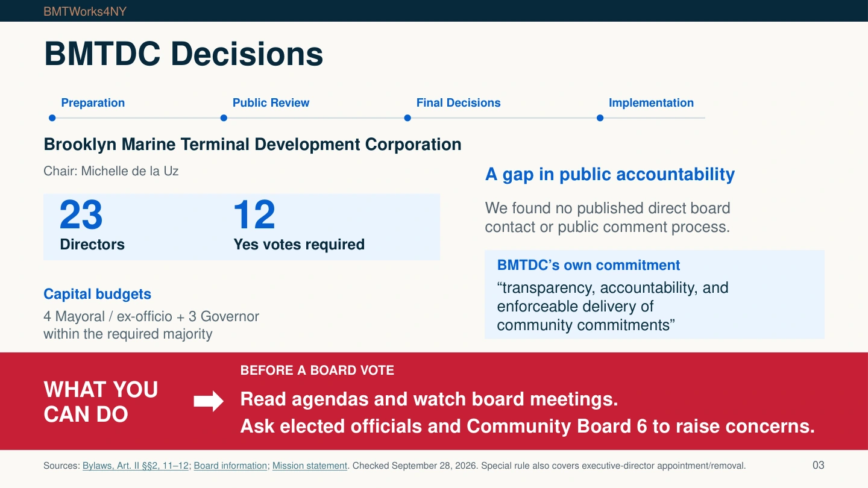Click the Public Review timeline dot

coord(224,118)
